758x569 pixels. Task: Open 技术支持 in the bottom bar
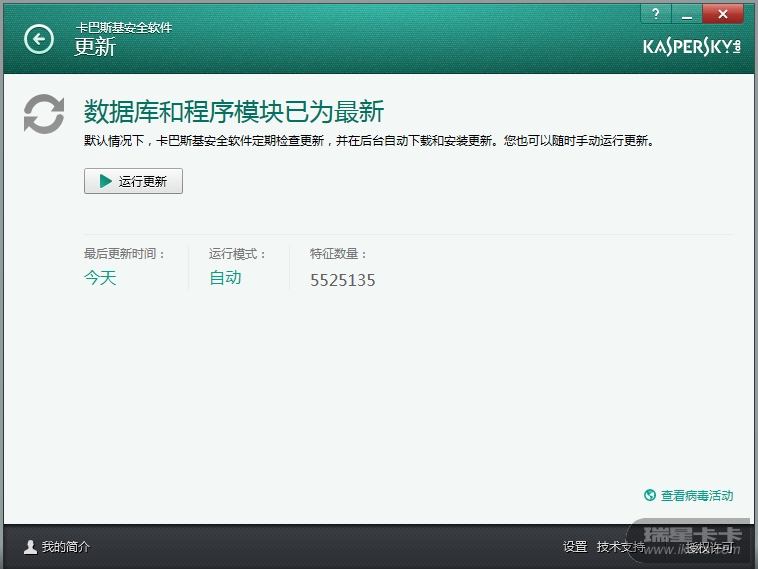click(621, 547)
